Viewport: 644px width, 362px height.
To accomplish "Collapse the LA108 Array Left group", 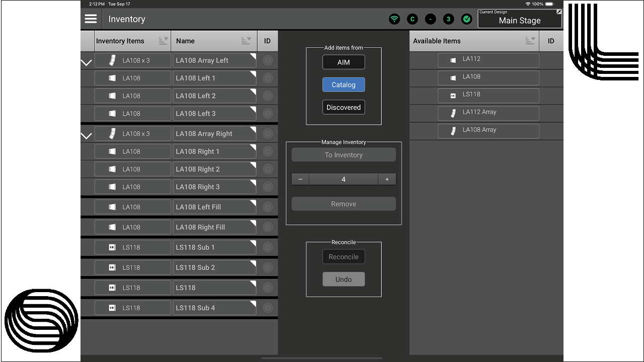I will pyautogui.click(x=87, y=63).
